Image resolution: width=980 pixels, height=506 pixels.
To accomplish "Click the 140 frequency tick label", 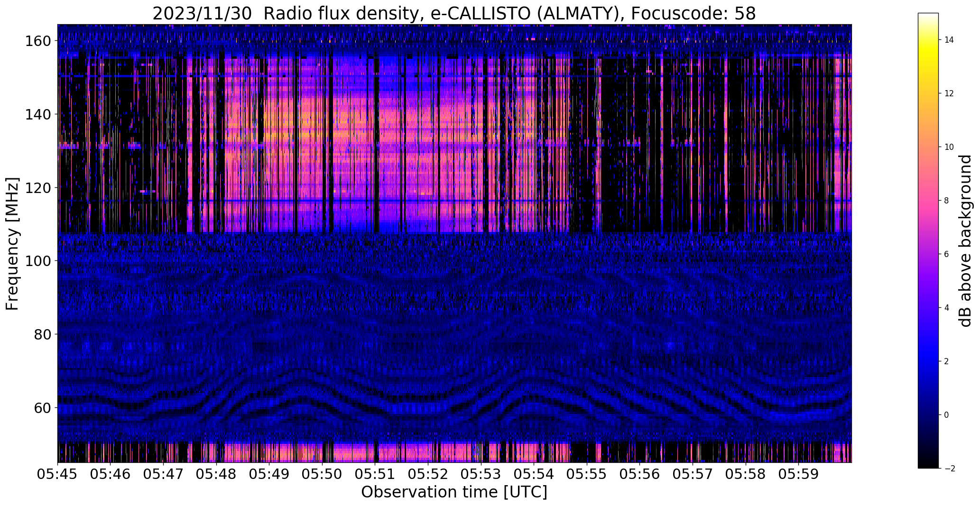I will click(38, 114).
